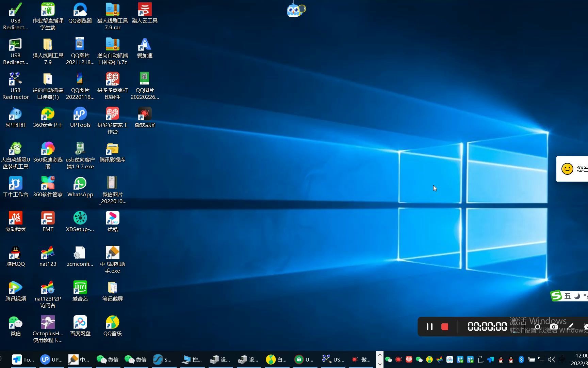Select the 拼多多商家打印组件 icon
Image resolution: width=588 pixels, height=368 pixels.
click(x=112, y=86)
